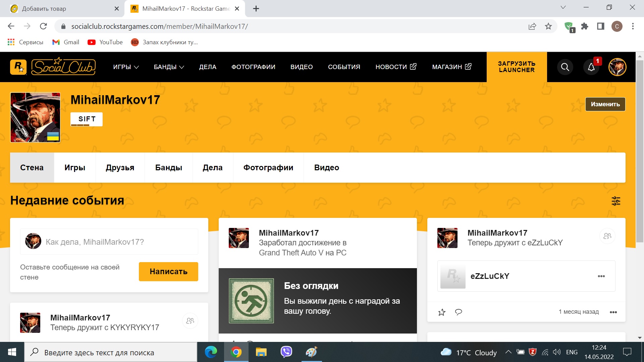Open the Chrome tab search chevron
The image size is (644, 362).
click(x=563, y=7)
